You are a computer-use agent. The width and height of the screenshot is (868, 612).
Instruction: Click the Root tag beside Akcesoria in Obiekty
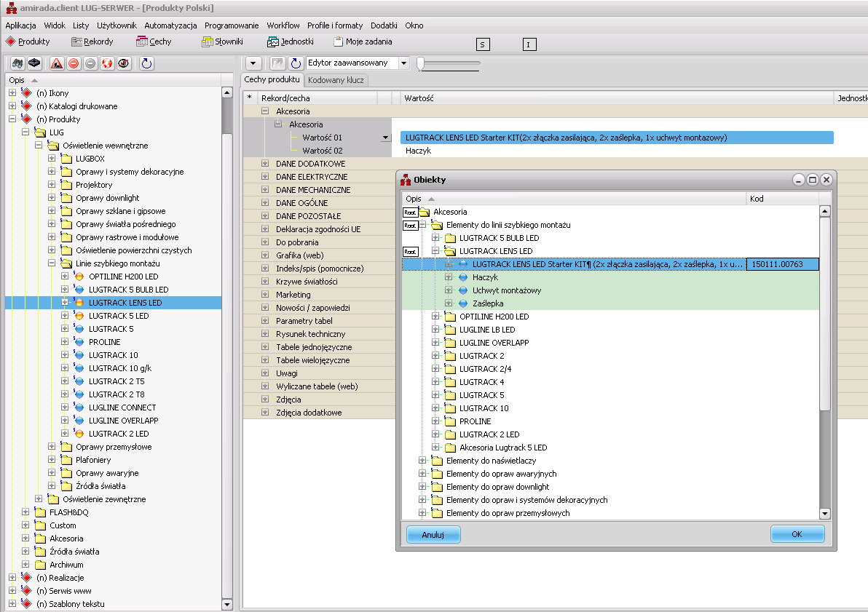click(x=410, y=212)
